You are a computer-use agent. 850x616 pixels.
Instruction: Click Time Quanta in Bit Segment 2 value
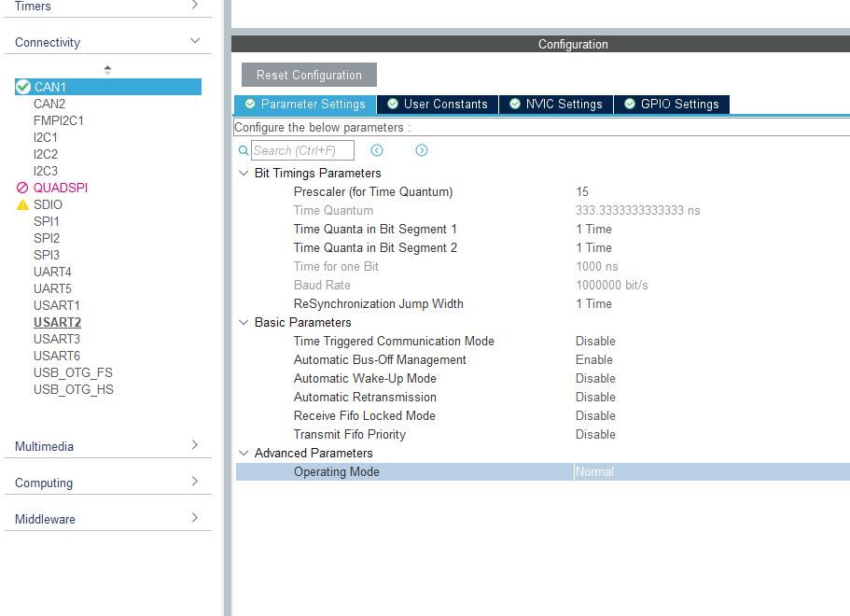point(593,248)
